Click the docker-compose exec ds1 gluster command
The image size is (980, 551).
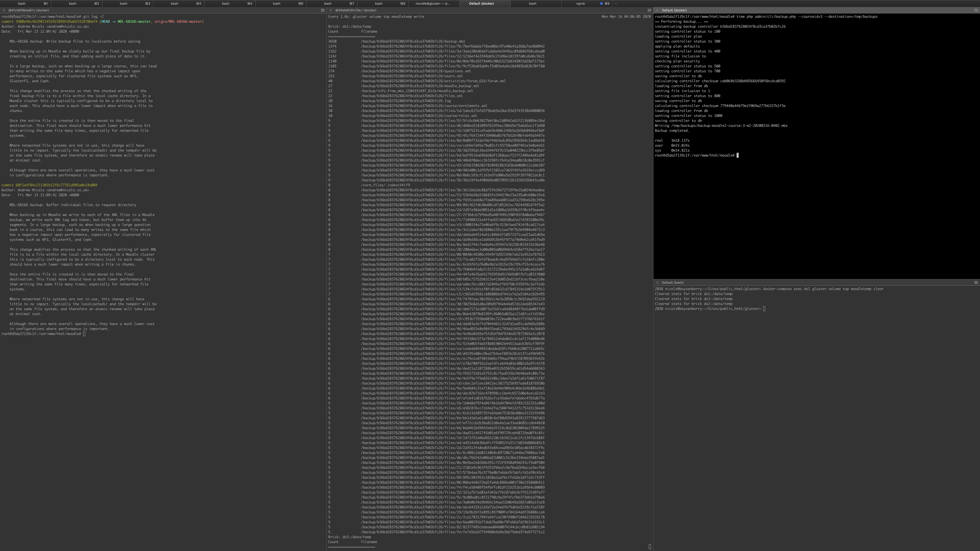[823, 289]
